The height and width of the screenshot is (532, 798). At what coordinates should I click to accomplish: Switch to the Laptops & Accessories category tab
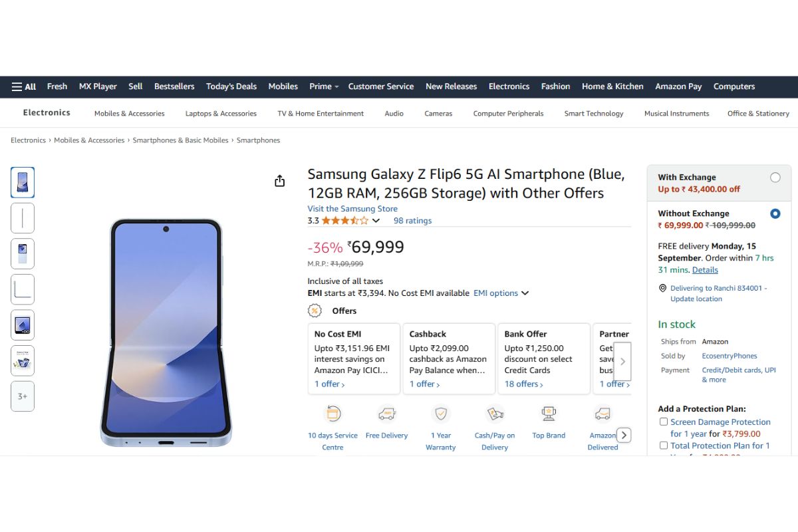(x=221, y=113)
